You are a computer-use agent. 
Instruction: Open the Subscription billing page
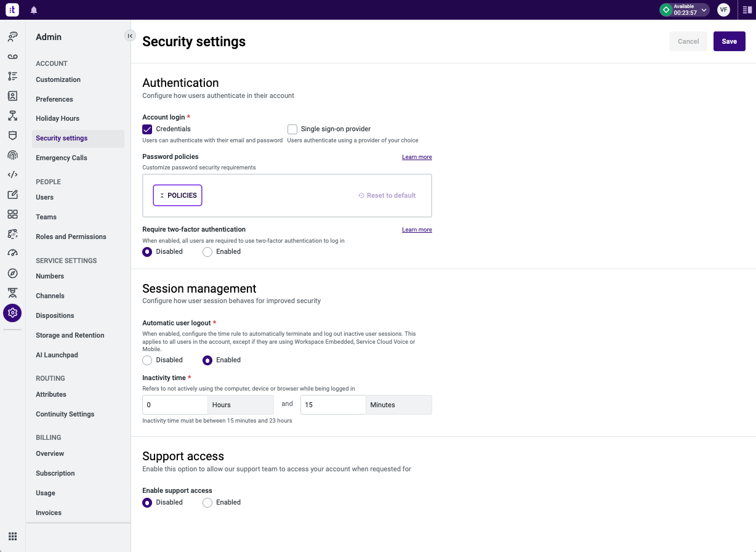tap(55, 473)
